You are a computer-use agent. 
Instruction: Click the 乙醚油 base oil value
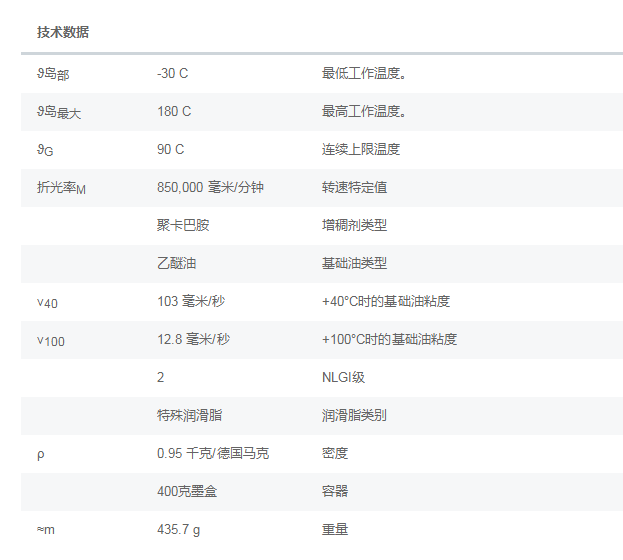pos(176,263)
